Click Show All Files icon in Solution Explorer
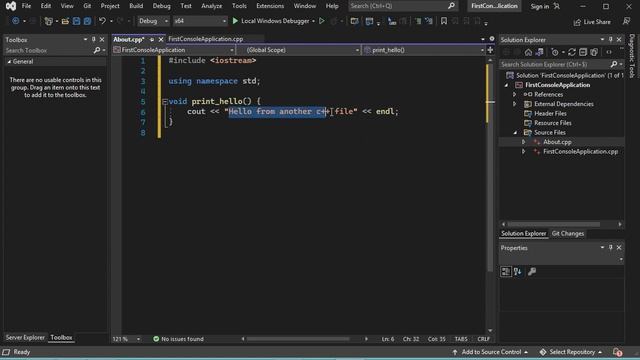640x360 pixels. (594, 52)
